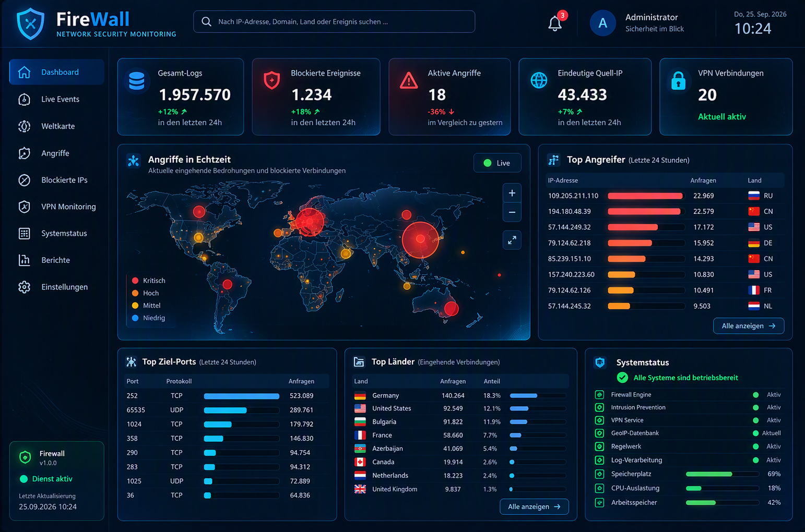Click the 10:24 clock display

pos(753,29)
